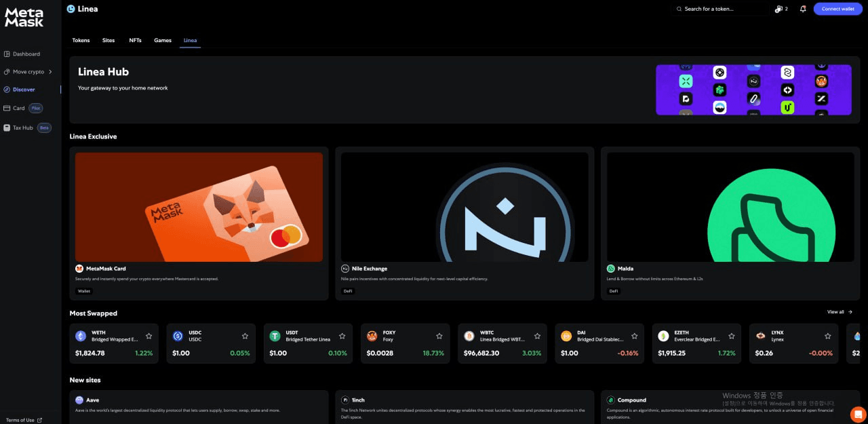The height and width of the screenshot is (424, 868).
Task: Click the LYNX token icon
Action: 761,336
